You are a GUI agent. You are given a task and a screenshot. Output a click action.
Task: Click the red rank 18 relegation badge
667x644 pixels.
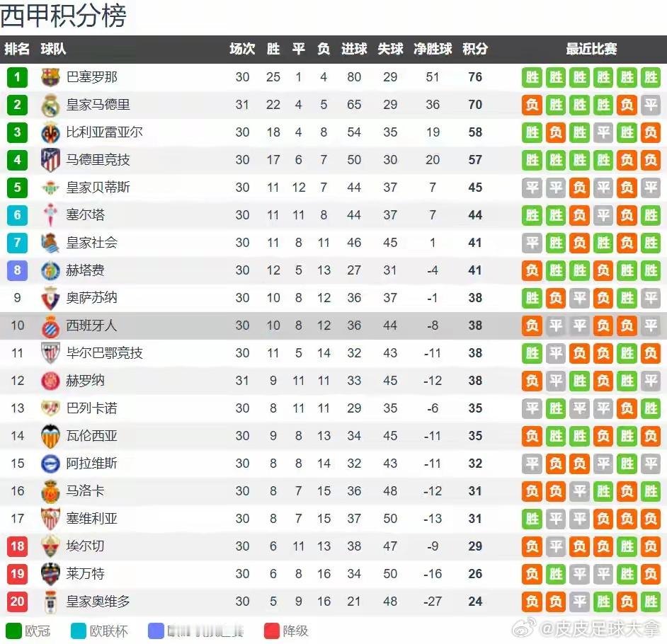[18, 546]
